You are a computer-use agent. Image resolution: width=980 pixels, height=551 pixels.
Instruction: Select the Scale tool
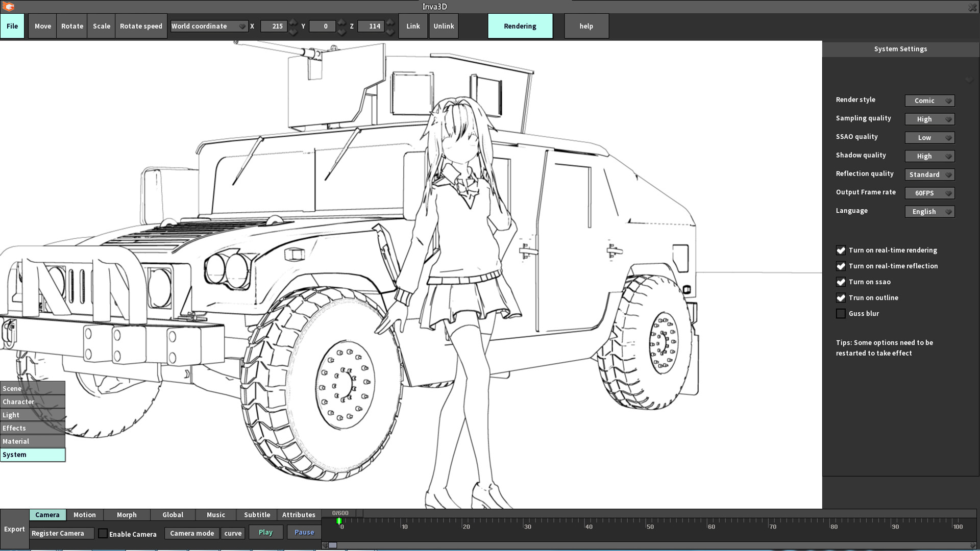[x=101, y=26]
